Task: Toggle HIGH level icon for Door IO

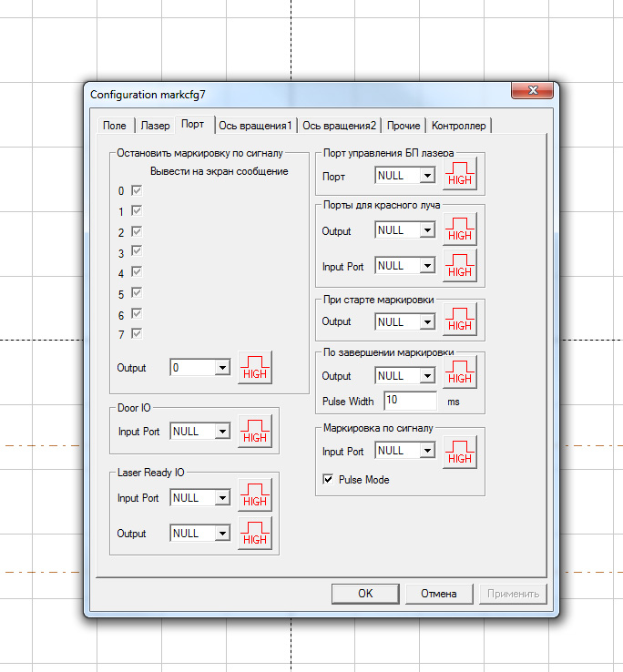Action: (255, 432)
